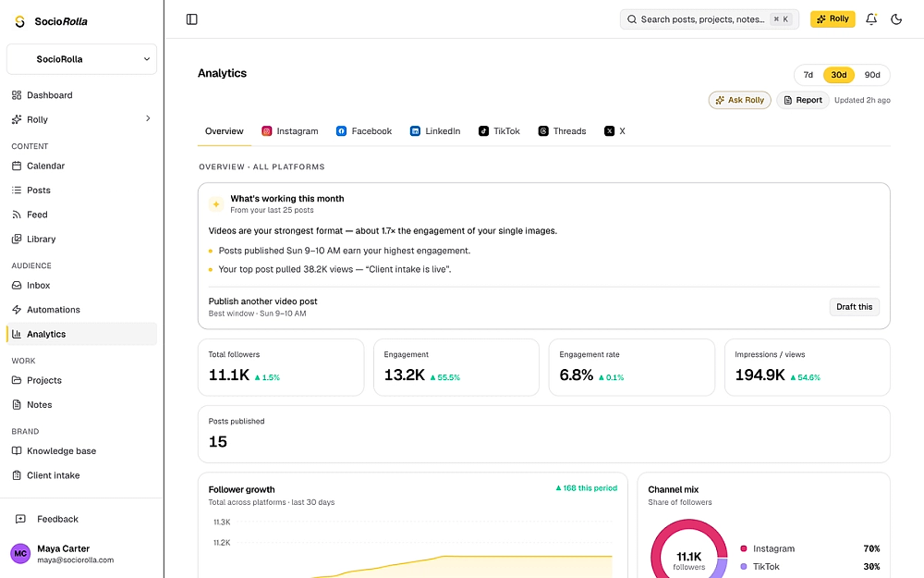Click the Total followers card
The width and height of the screenshot is (924, 578).
[281, 367]
